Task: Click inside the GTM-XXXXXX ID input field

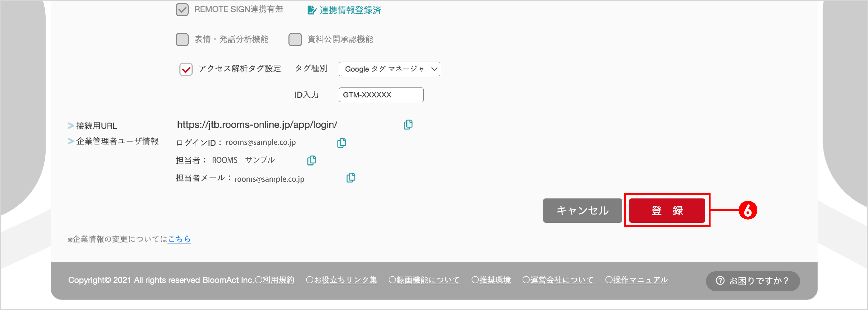Action: 381,95
